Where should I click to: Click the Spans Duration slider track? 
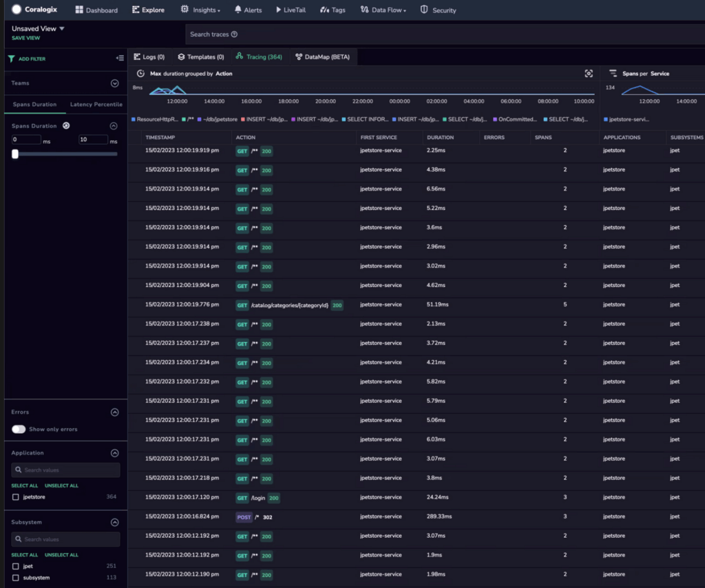click(x=66, y=154)
